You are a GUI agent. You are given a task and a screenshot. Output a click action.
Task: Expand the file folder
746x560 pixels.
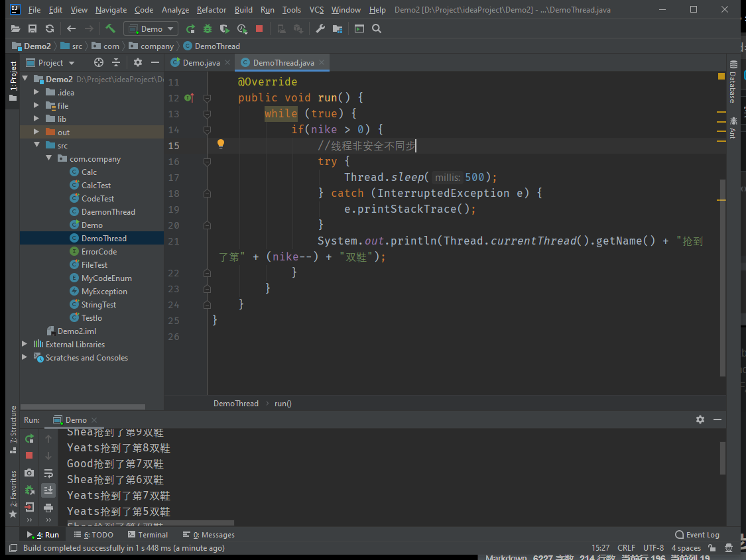[36, 105]
